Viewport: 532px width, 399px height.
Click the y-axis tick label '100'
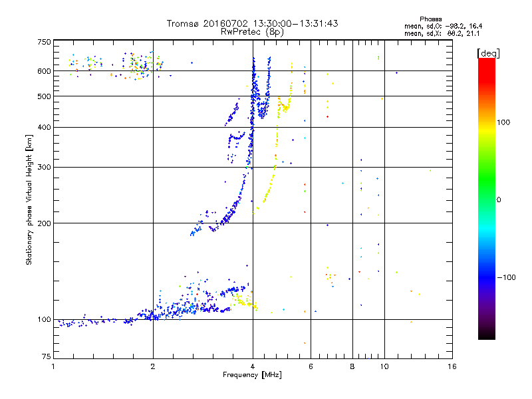[x=44, y=320]
